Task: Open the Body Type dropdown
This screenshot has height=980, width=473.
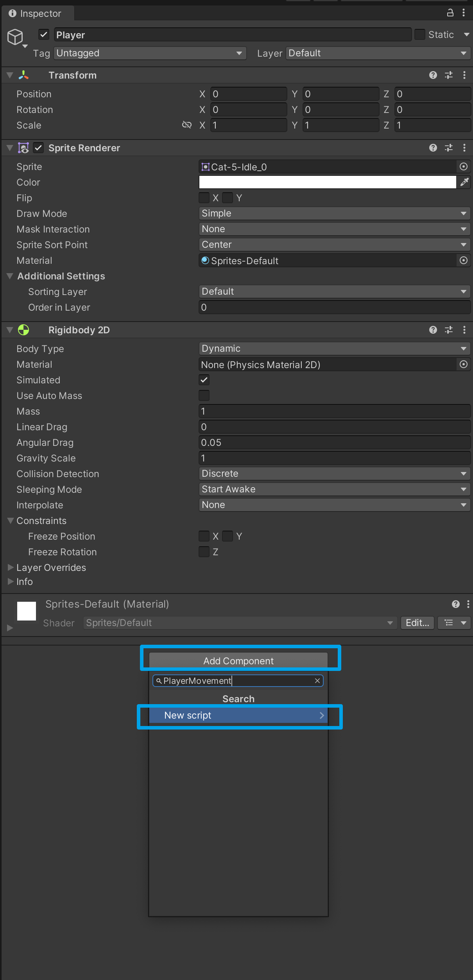Action: (x=334, y=349)
